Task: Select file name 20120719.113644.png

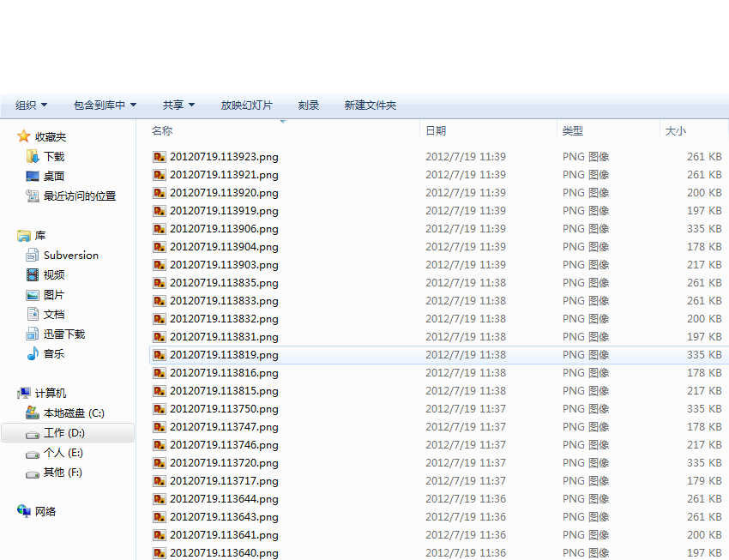Action: (x=224, y=499)
